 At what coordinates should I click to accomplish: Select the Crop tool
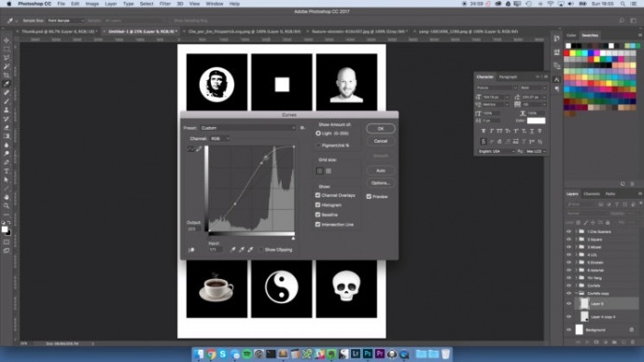pyautogui.click(x=7, y=76)
